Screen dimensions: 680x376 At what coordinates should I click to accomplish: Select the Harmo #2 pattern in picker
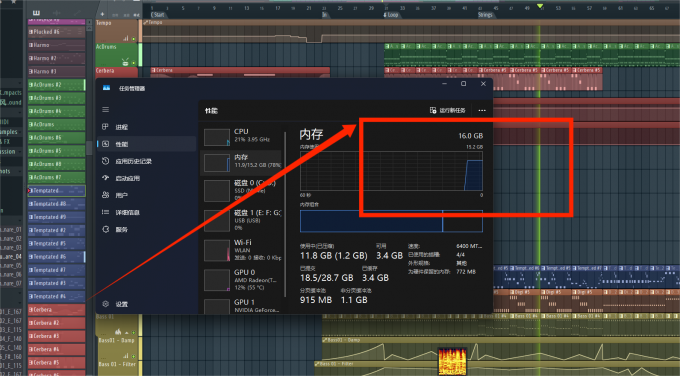56,58
